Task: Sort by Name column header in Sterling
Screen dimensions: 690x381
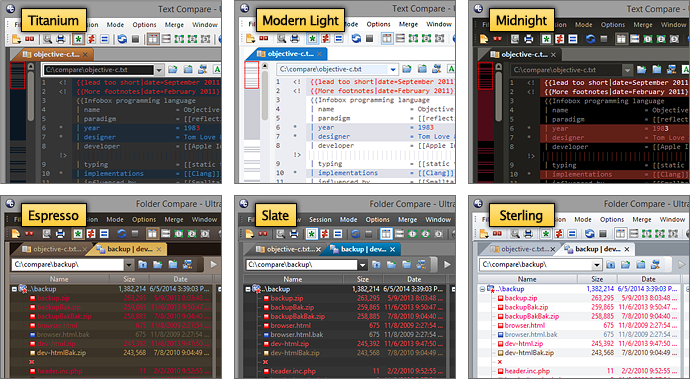Action: pos(527,279)
